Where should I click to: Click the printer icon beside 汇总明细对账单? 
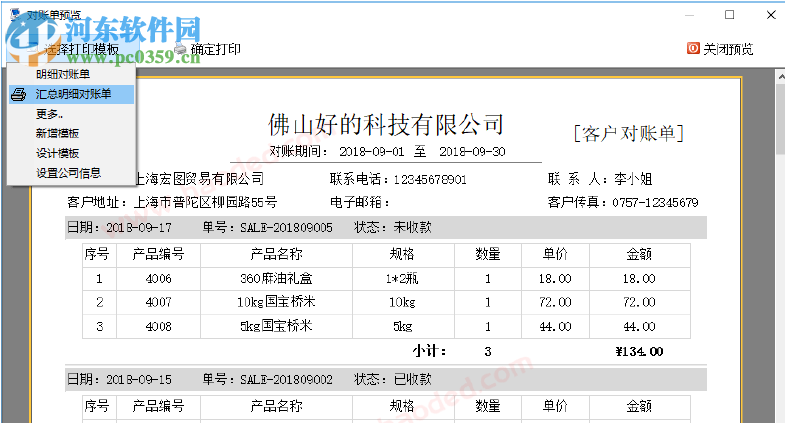tap(19, 94)
